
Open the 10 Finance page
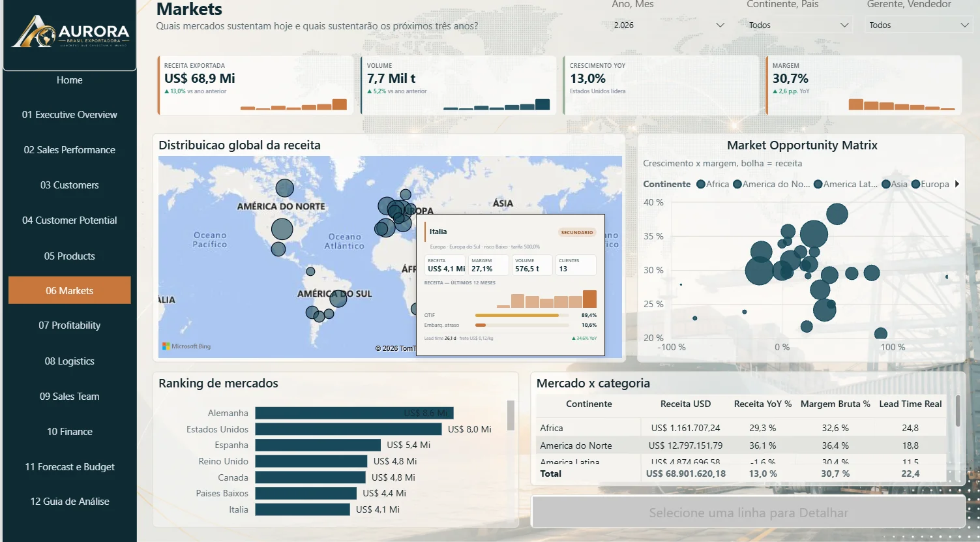click(x=70, y=432)
